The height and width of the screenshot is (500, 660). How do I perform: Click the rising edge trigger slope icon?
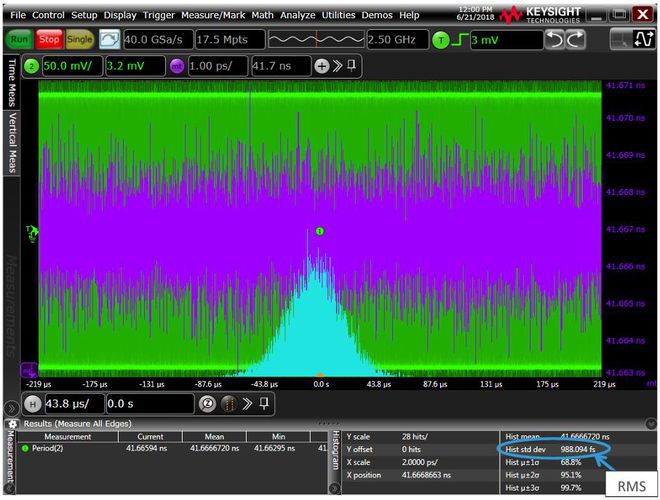click(x=459, y=40)
